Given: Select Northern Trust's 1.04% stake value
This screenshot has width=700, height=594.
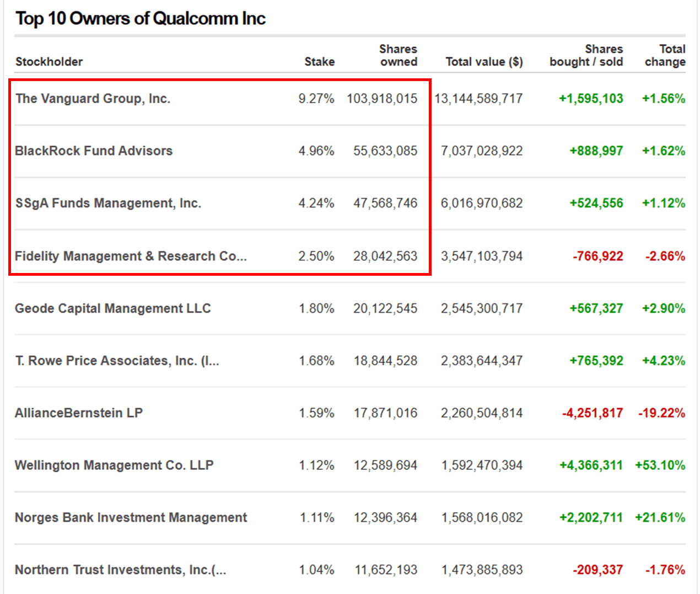Looking at the screenshot, I should click(x=316, y=570).
